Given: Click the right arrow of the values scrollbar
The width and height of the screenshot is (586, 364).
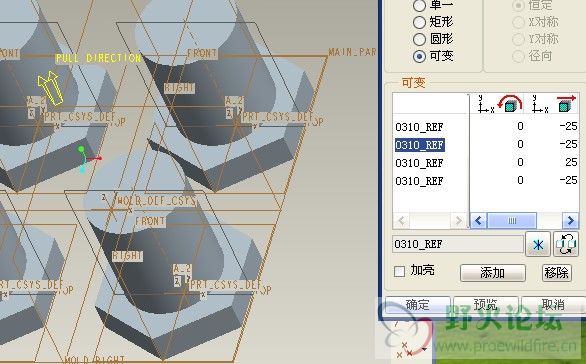Looking at the screenshot, I should (x=570, y=221).
